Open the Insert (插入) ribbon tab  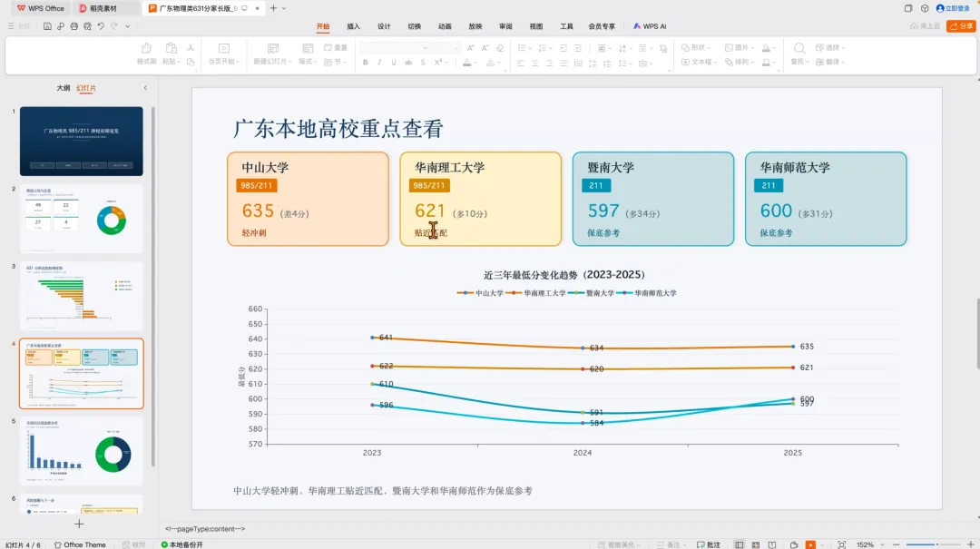pos(354,26)
